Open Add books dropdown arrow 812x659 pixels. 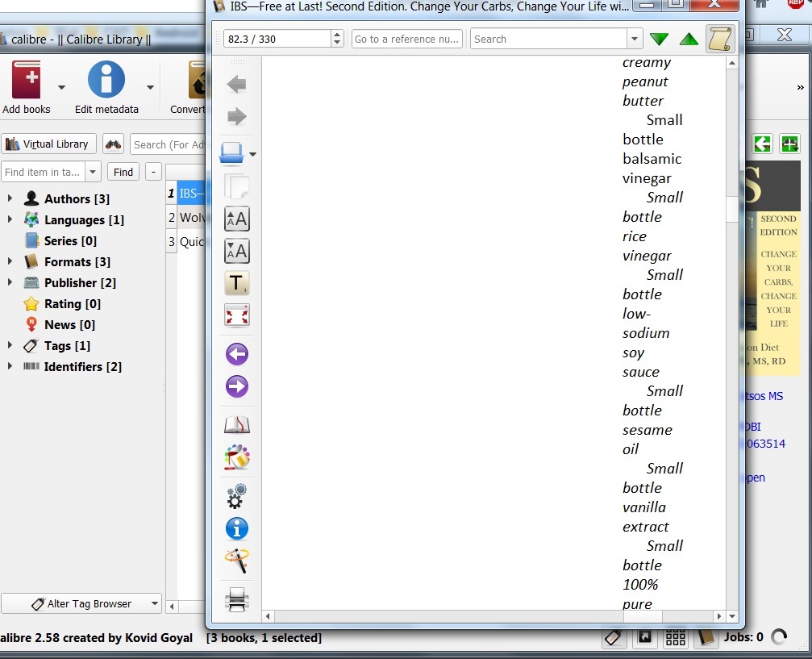pos(61,87)
